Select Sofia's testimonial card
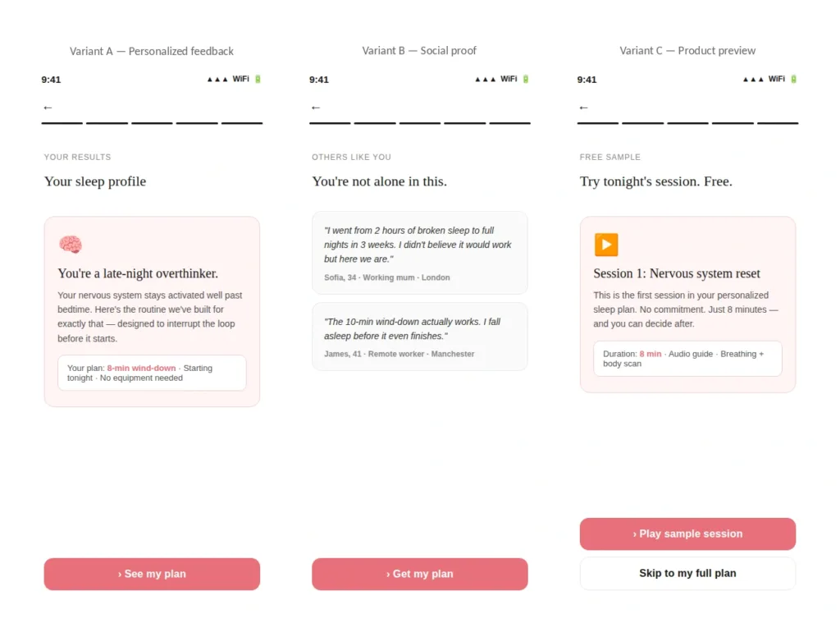 point(419,253)
